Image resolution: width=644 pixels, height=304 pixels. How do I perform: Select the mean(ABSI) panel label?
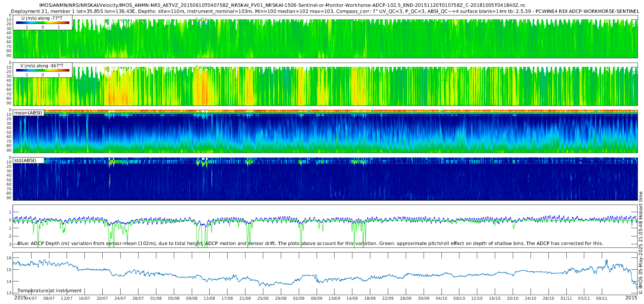click(x=28, y=113)
